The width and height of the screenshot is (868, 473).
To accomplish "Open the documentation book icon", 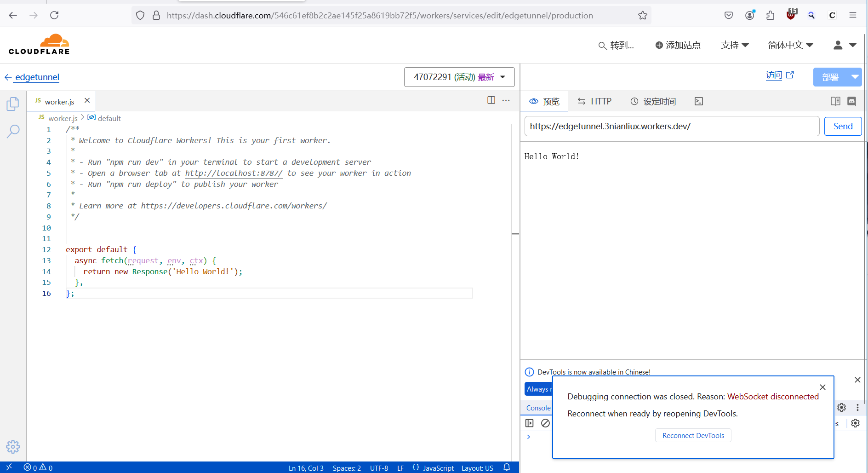I will [836, 101].
